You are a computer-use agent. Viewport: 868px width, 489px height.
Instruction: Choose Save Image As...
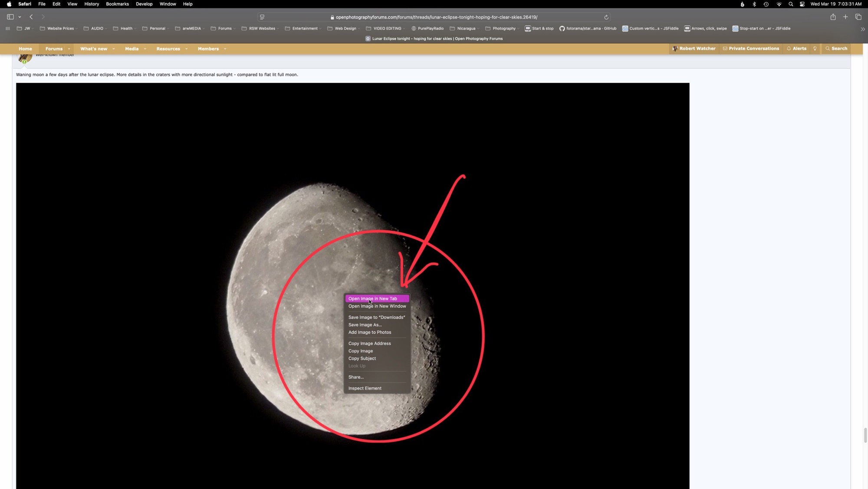(377, 325)
